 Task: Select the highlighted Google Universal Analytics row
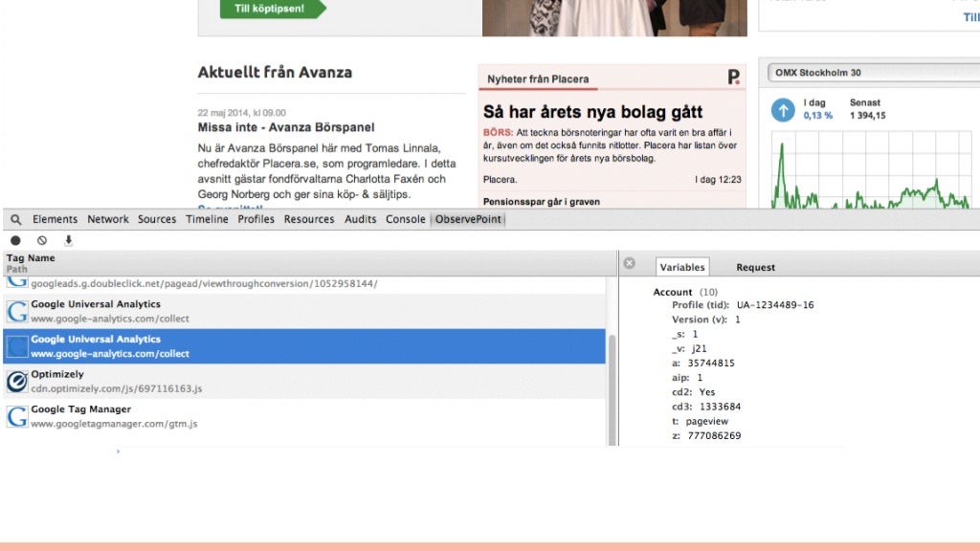[304, 346]
